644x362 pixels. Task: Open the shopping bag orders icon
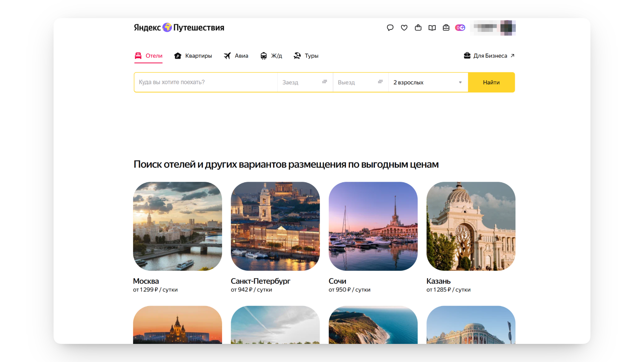418,28
